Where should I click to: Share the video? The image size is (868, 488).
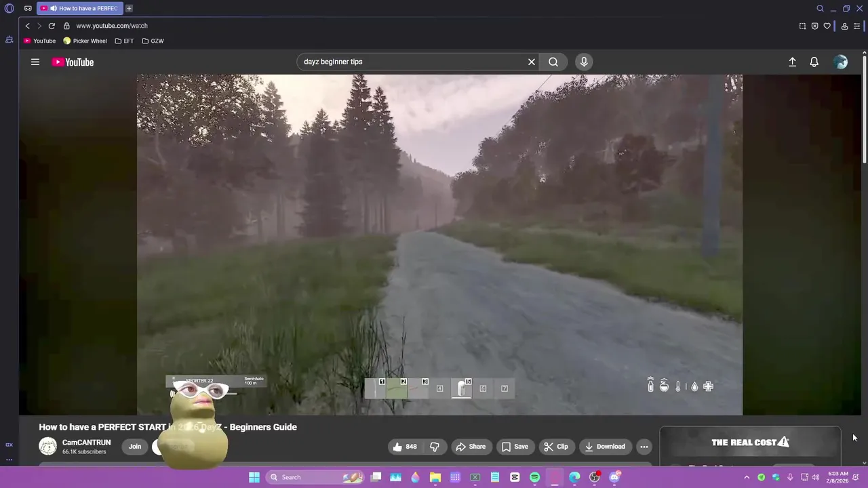(471, 447)
